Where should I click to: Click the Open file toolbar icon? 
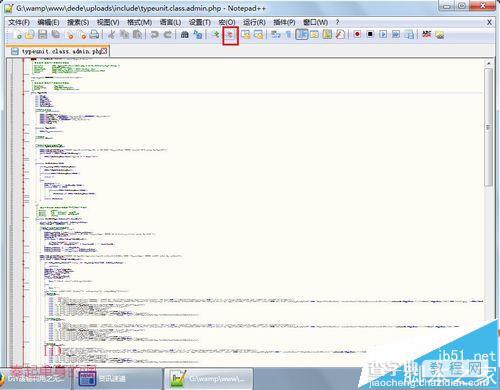tap(30, 35)
